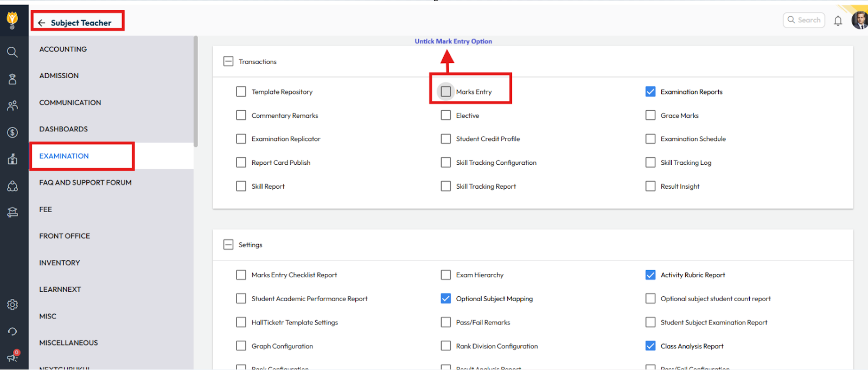The image size is (868, 370).
Task: Collapse the Settings section
Action: (x=228, y=245)
